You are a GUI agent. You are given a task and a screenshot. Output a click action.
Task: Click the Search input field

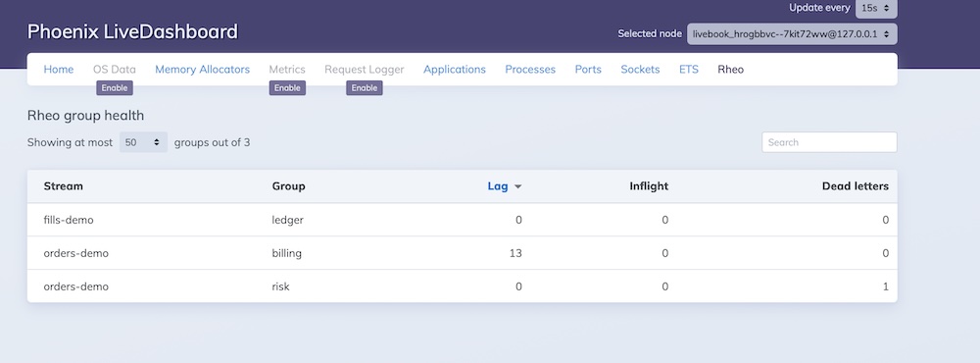click(829, 142)
